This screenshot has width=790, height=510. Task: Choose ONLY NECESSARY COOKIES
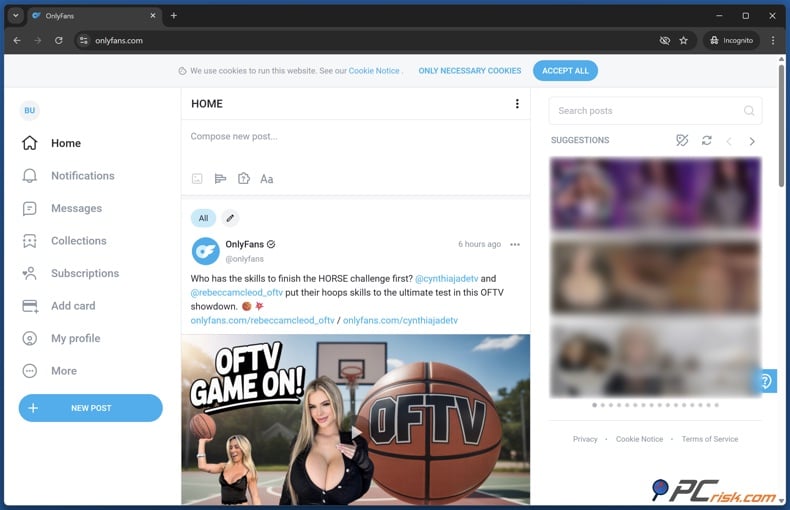coord(470,71)
